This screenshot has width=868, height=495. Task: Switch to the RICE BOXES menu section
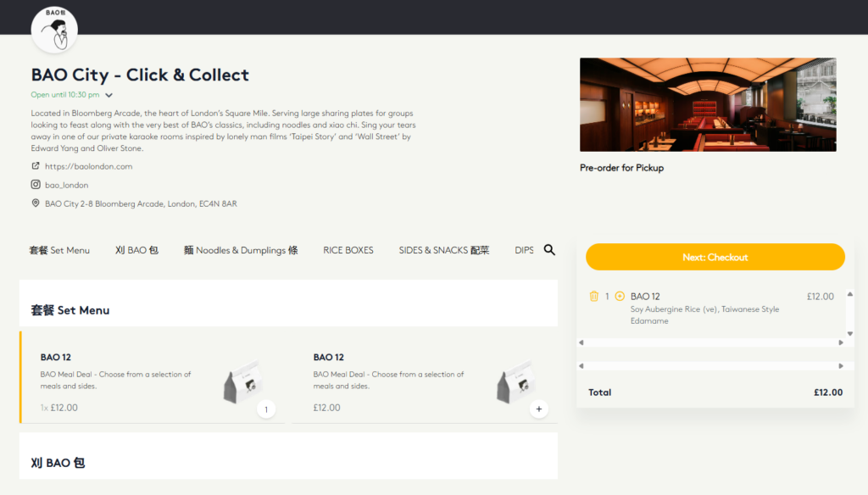[x=348, y=249]
